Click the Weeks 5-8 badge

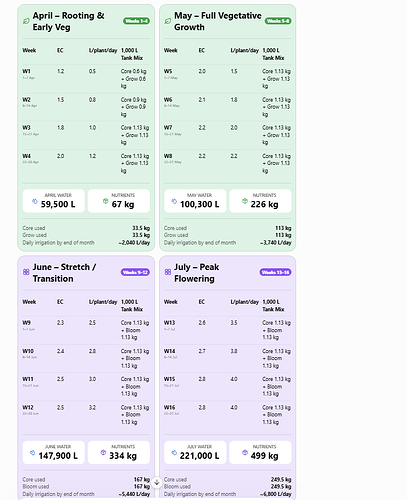tap(278, 21)
